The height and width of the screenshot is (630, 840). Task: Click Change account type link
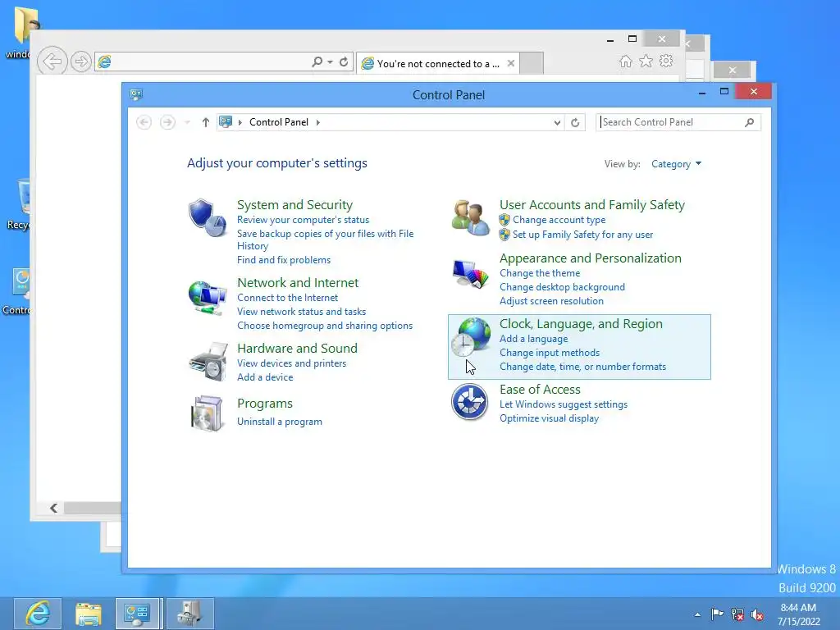(x=559, y=220)
